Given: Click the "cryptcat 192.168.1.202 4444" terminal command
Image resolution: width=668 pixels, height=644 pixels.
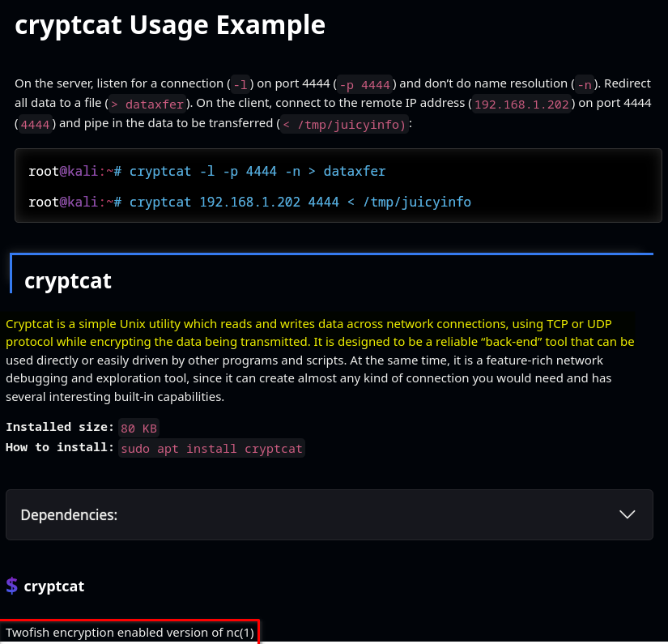Looking at the screenshot, I should pyautogui.click(x=300, y=202).
